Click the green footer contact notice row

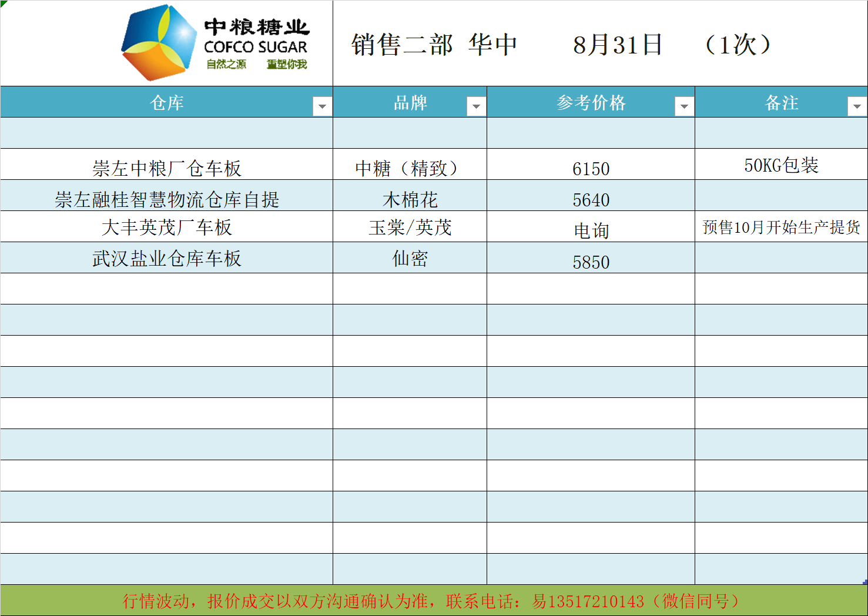pyautogui.click(x=434, y=601)
